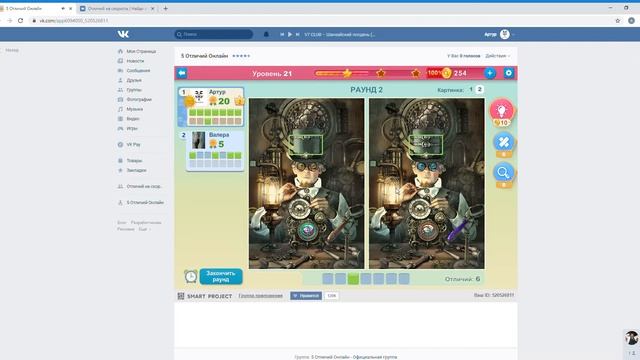Viewport: 640px width, 360px height.
Task: Open Видео in the sidebar
Action: (x=133, y=119)
